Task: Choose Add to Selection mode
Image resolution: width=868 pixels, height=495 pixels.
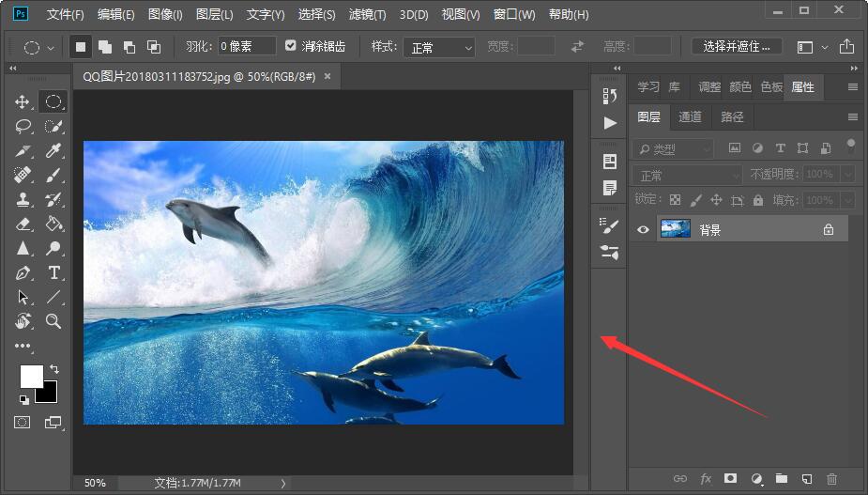Action: coord(105,47)
